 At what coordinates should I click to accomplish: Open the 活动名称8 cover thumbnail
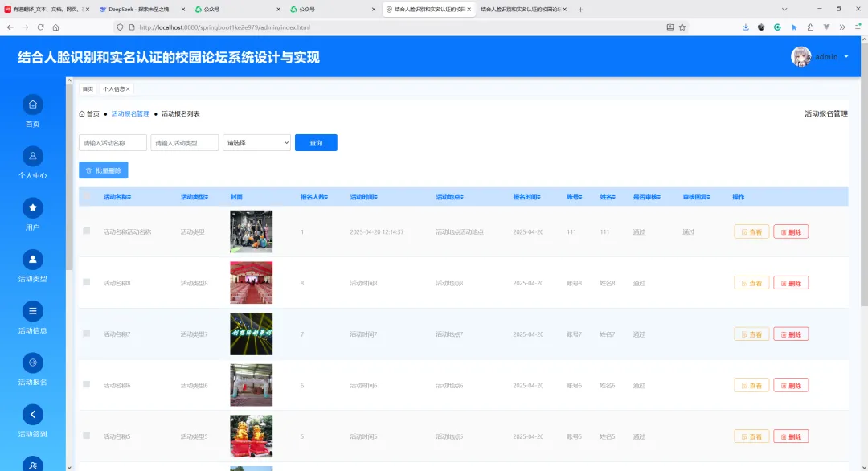coord(252,283)
